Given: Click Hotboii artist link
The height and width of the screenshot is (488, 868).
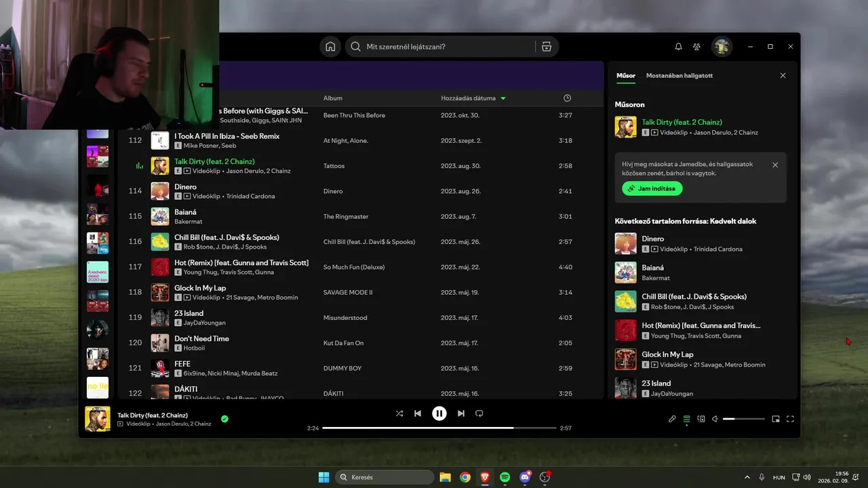Looking at the screenshot, I should (x=195, y=348).
